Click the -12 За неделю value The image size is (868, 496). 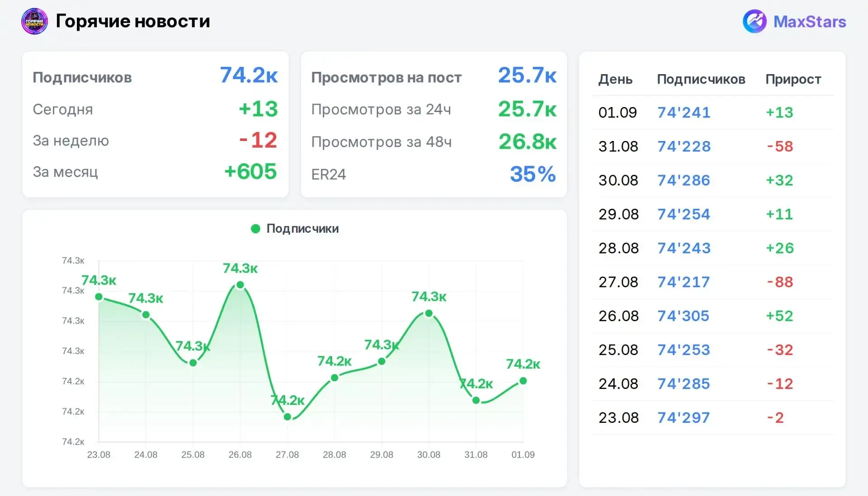pyautogui.click(x=258, y=140)
